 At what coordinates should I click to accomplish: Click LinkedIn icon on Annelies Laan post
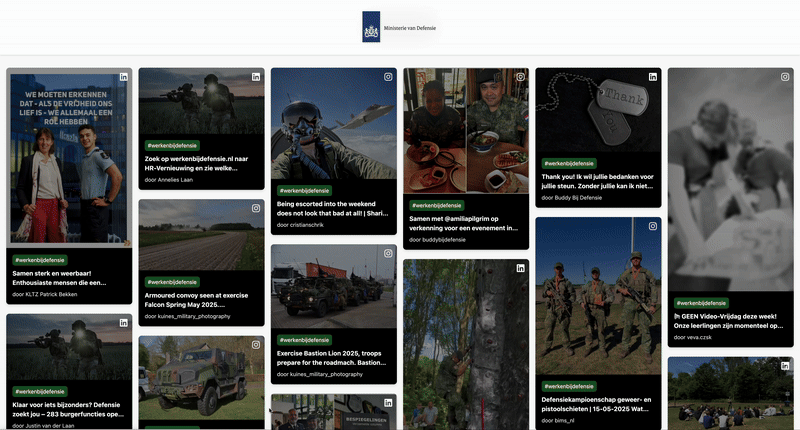pos(256,77)
